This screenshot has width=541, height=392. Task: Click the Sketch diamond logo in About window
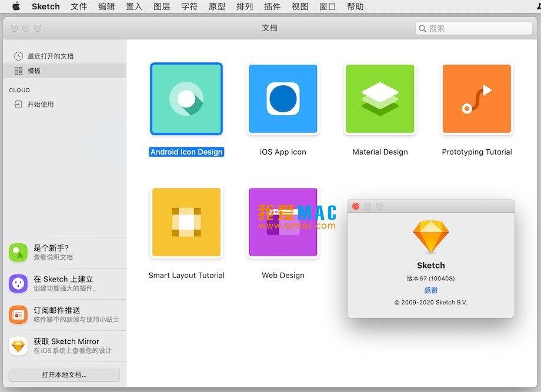click(430, 237)
